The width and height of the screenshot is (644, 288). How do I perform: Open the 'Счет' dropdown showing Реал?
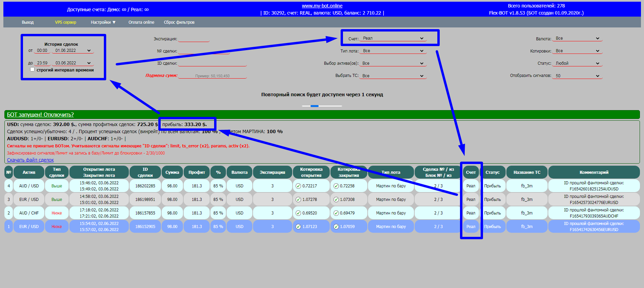coord(393,38)
